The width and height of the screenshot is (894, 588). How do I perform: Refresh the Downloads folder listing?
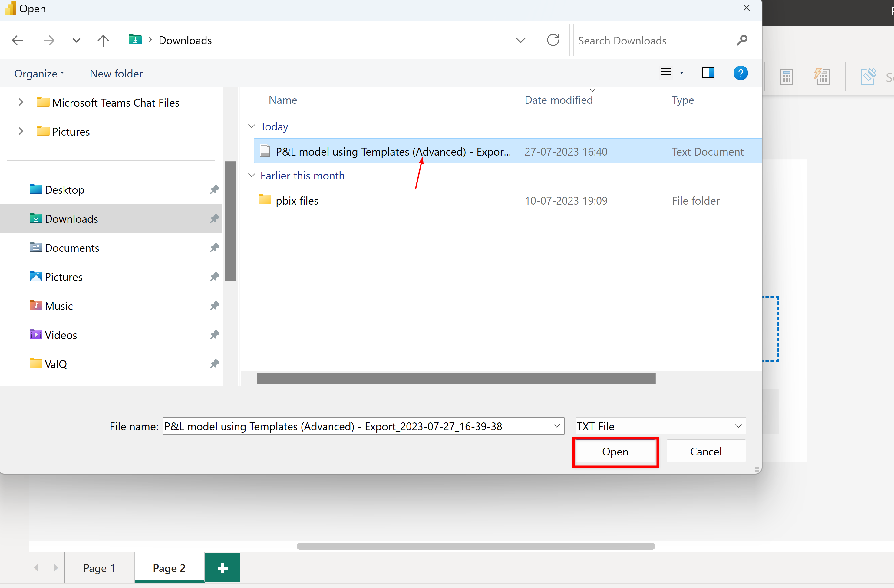553,40
